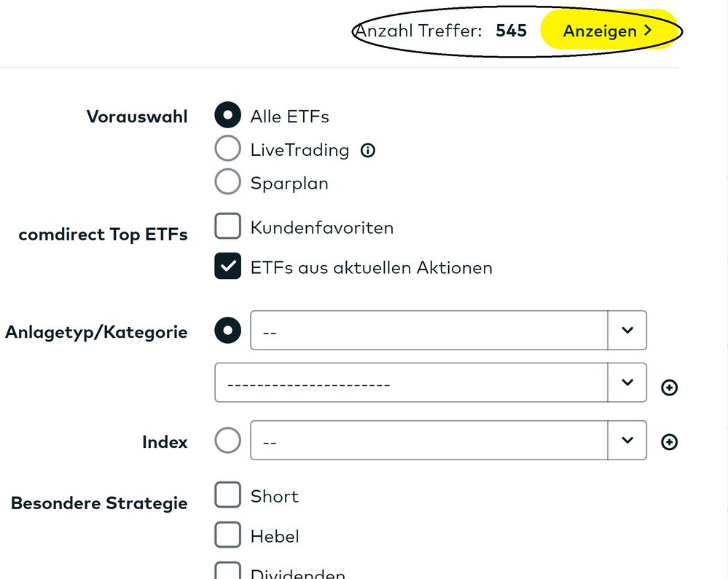Image resolution: width=728 pixels, height=579 pixels.
Task: Add another Anlagetyp category with plus icon
Action: click(669, 387)
